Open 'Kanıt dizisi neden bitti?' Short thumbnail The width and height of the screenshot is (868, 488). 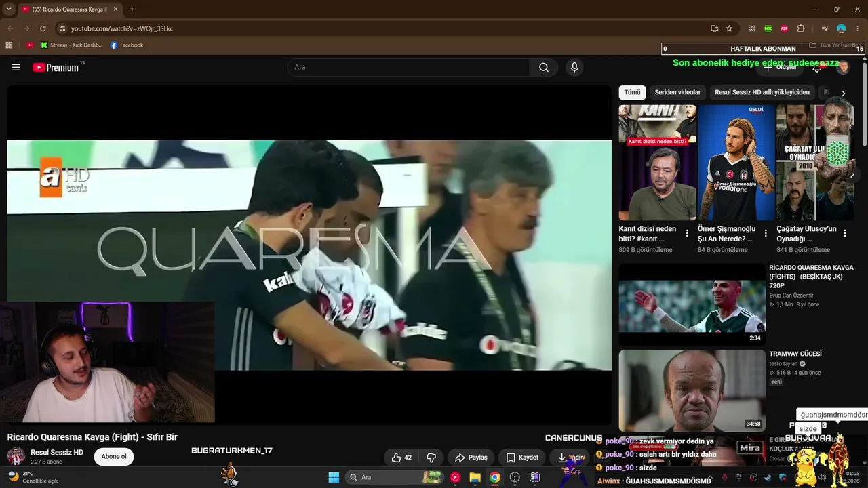pos(657,163)
